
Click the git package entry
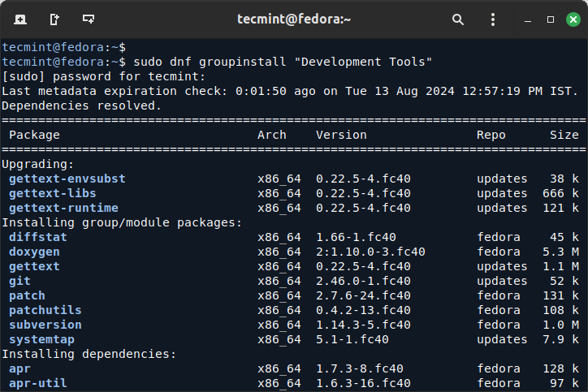(x=19, y=281)
